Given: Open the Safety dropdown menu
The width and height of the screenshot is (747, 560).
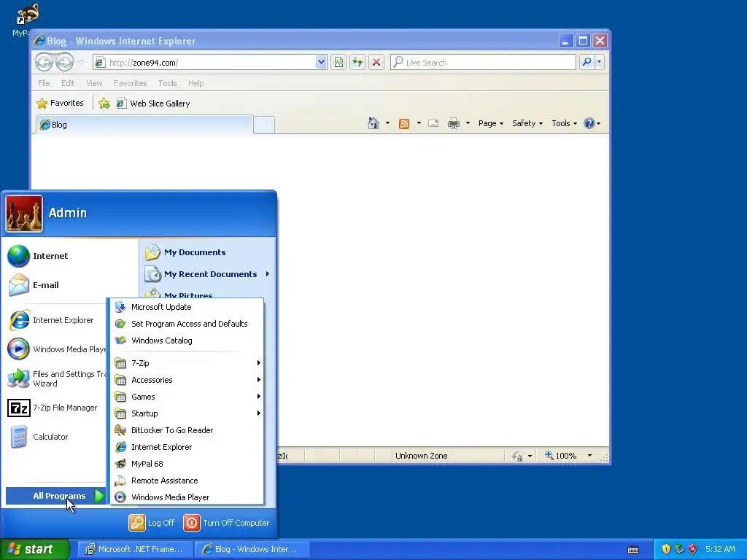Looking at the screenshot, I should tap(527, 123).
